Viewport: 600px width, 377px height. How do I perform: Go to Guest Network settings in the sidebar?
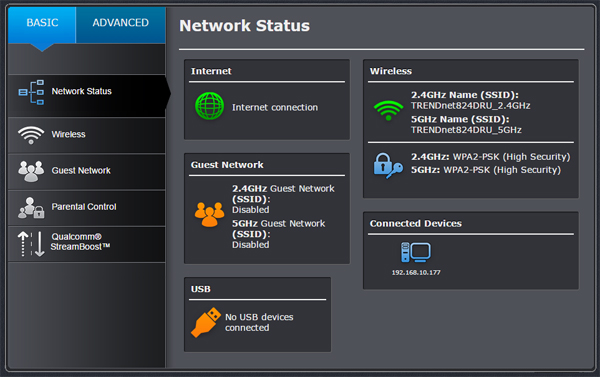[x=87, y=172]
